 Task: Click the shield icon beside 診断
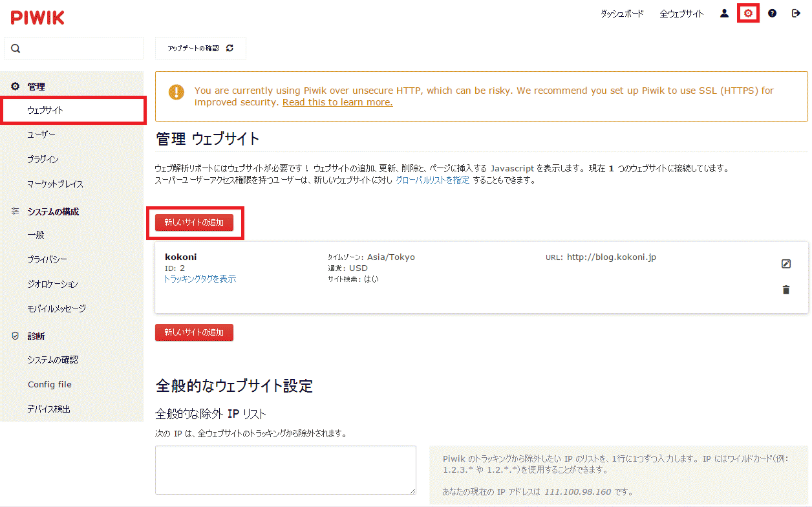point(16,336)
